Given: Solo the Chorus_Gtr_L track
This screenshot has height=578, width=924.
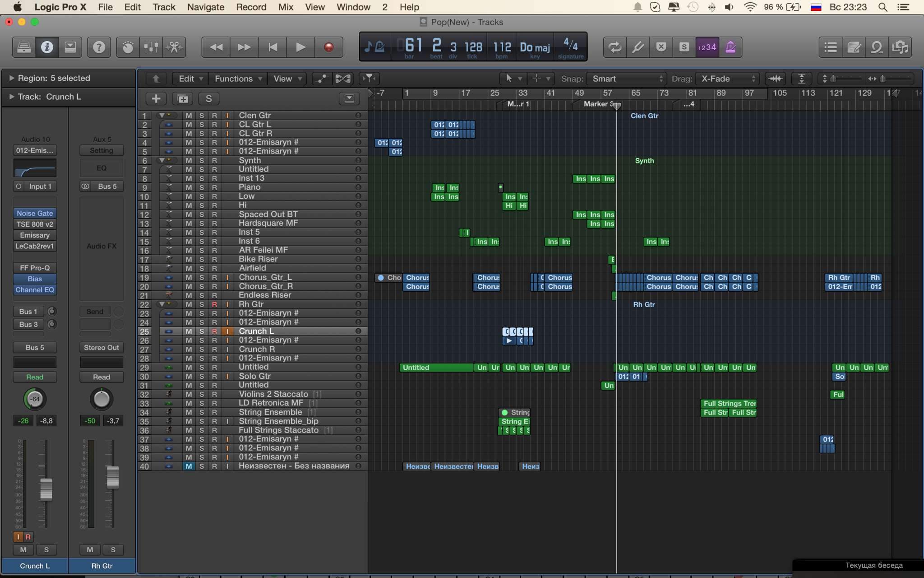Looking at the screenshot, I should (201, 277).
